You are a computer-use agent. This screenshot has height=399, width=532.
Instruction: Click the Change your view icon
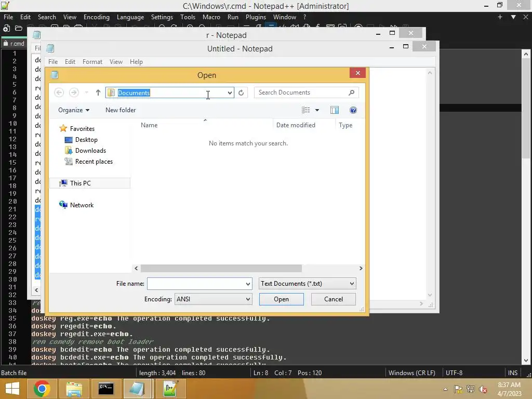[305, 110]
